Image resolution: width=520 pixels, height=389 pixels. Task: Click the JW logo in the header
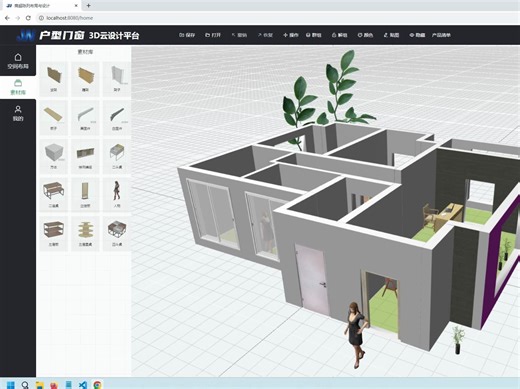pyautogui.click(x=26, y=35)
